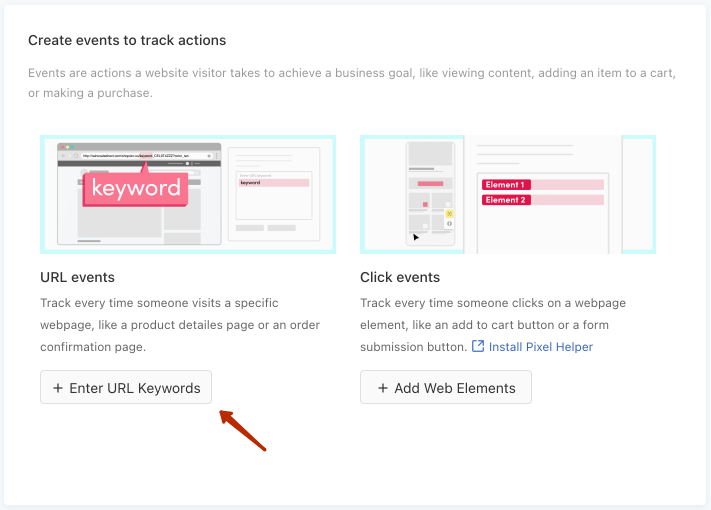Click the black cursor icon in the phone mockup
Image resolution: width=711 pixels, height=510 pixels.
417,238
